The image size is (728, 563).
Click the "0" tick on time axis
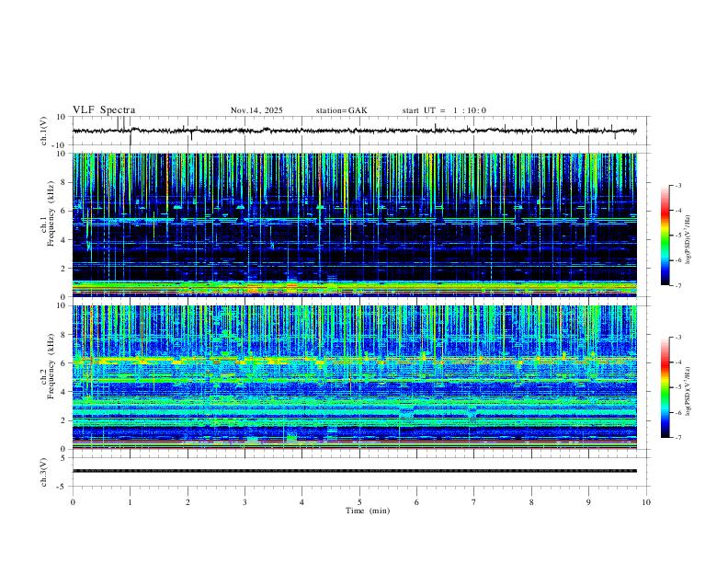(73, 502)
